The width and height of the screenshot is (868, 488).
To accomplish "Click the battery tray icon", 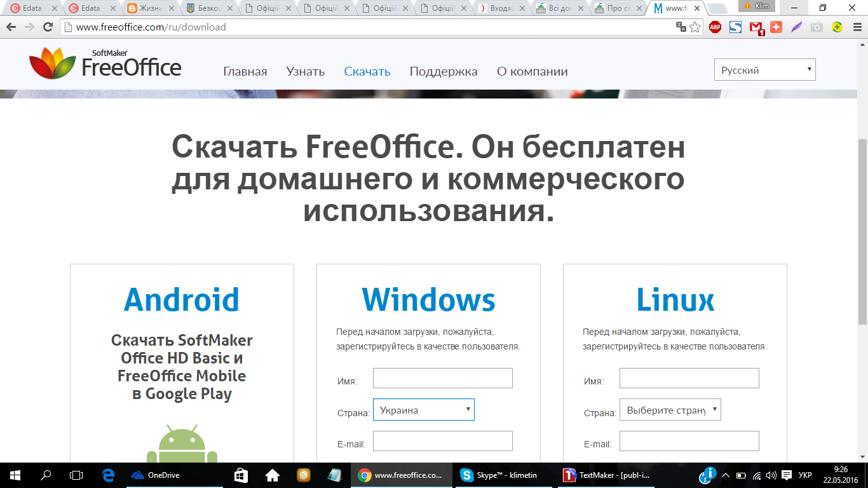I will (742, 475).
